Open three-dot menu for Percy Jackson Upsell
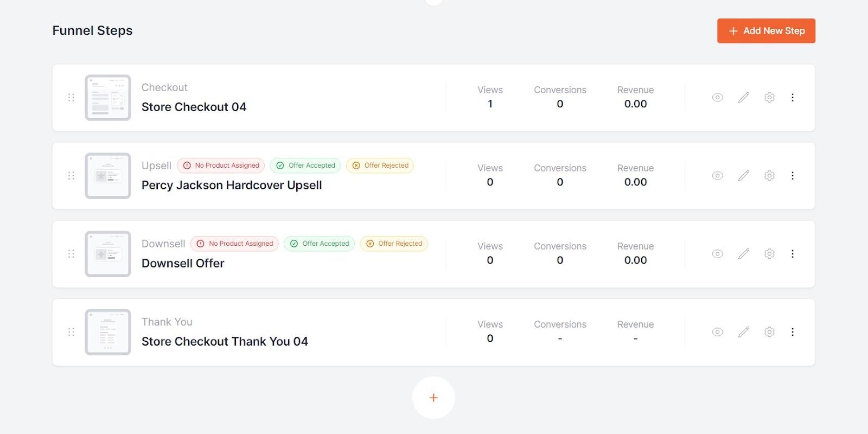 (793, 176)
